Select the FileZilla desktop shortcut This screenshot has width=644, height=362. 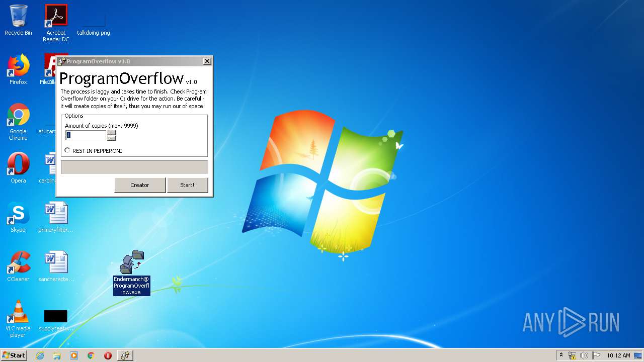pyautogui.click(x=48, y=70)
